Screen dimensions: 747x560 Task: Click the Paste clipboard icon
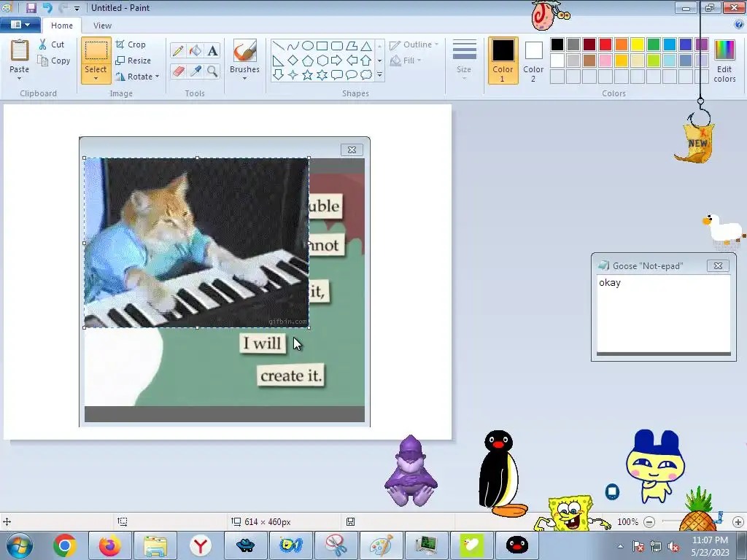point(20,50)
